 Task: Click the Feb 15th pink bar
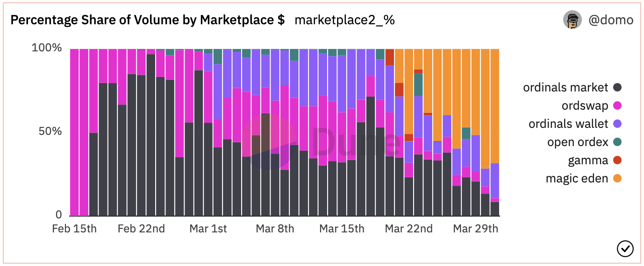pos(74,132)
